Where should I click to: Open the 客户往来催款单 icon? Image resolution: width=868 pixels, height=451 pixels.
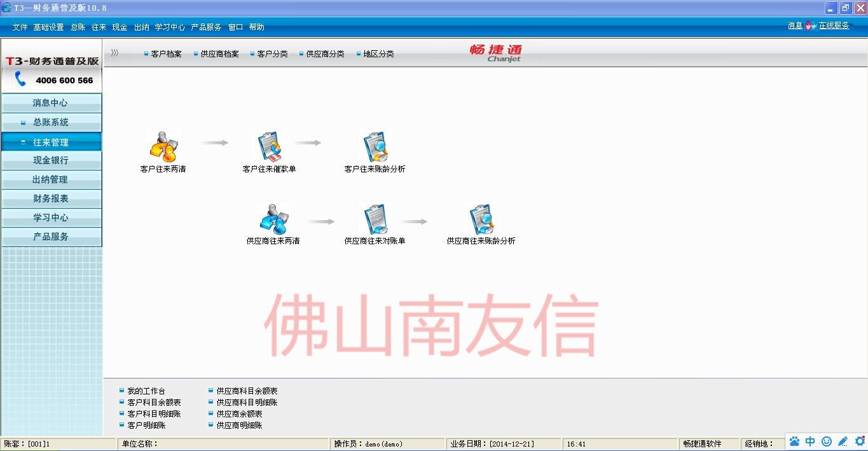click(x=269, y=146)
